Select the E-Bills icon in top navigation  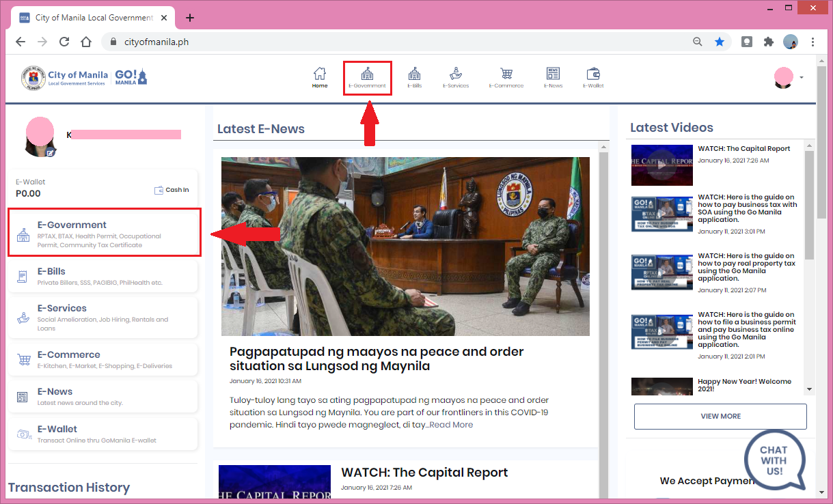tap(414, 77)
